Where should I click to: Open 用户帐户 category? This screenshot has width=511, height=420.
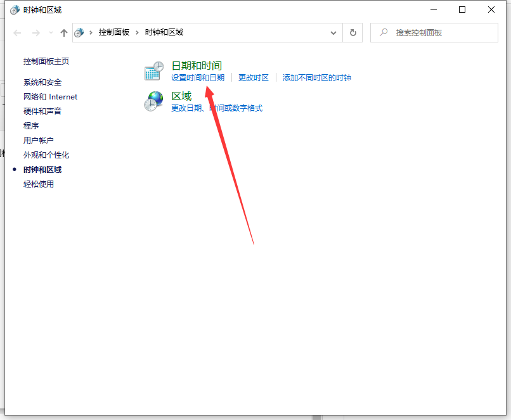click(x=39, y=141)
